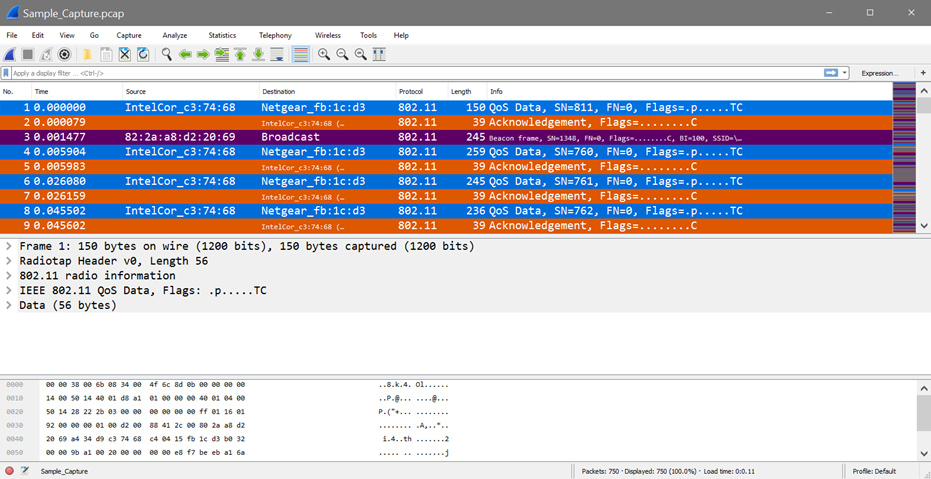Add a filter button with plus icon
This screenshot has width=931, height=479.
click(x=923, y=73)
